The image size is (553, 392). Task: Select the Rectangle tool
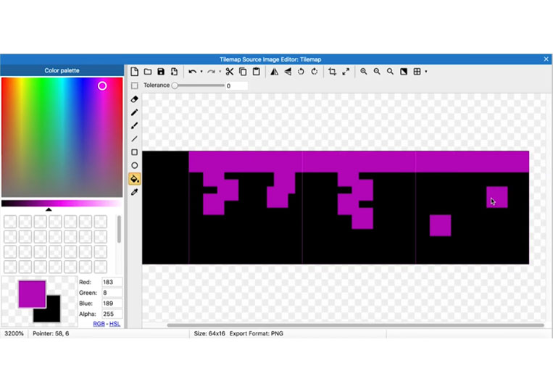tap(134, 152)
